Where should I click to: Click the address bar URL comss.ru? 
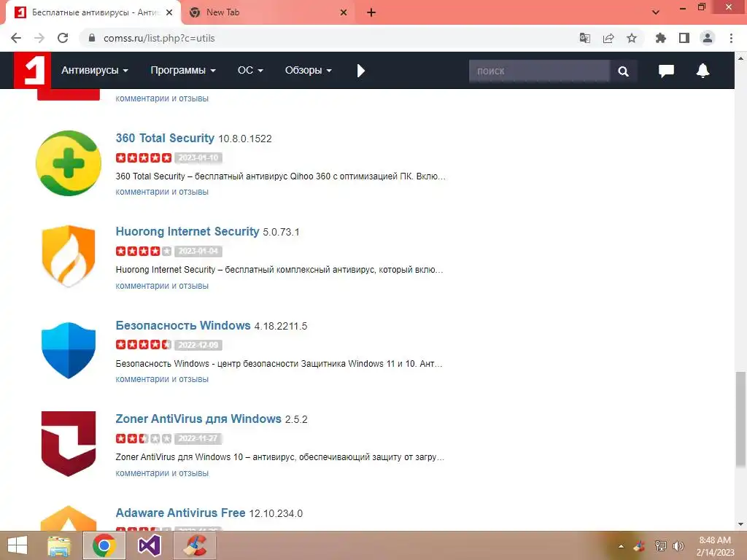(x=159, y=38)
